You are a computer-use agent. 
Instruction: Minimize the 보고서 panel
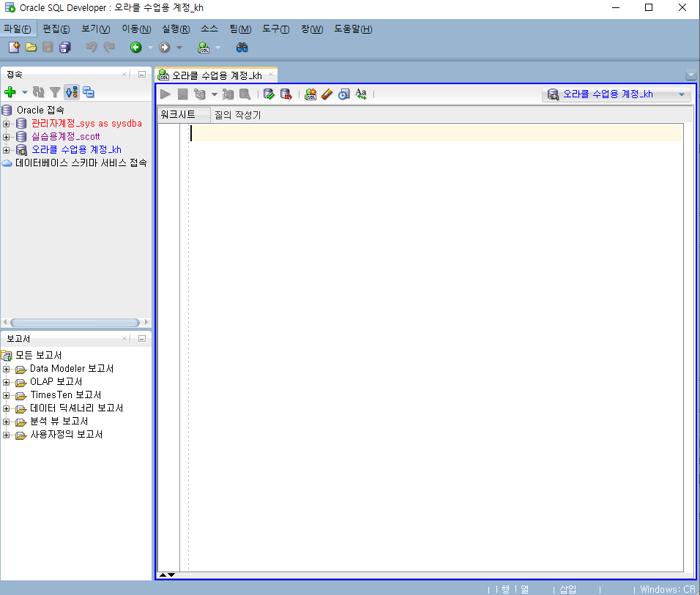[142, 339]
